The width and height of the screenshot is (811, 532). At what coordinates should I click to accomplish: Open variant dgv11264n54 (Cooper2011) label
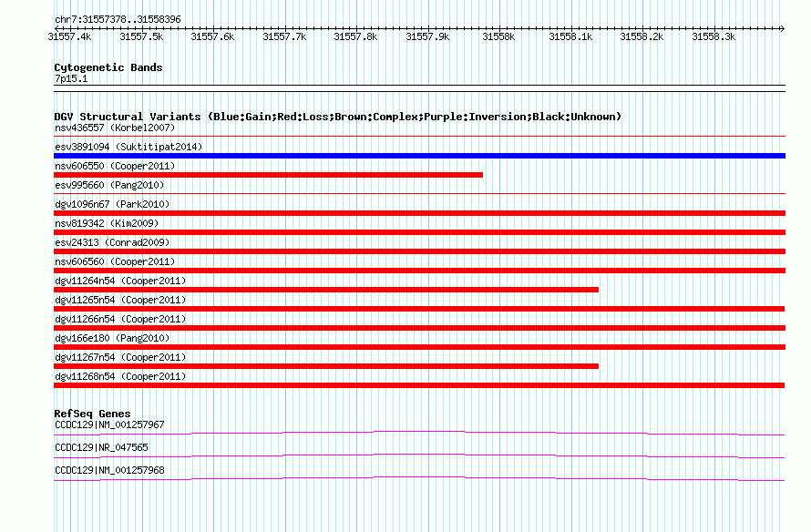[x=120, y=281]
